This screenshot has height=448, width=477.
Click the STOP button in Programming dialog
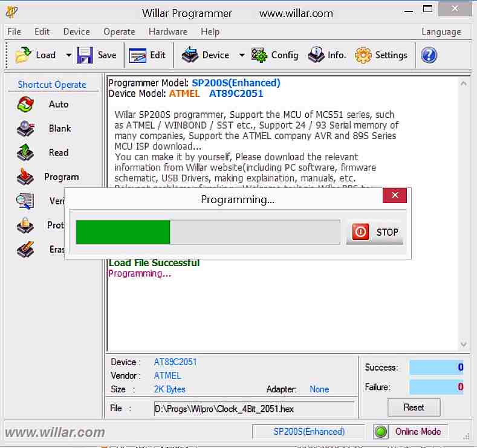coord(375,232)
